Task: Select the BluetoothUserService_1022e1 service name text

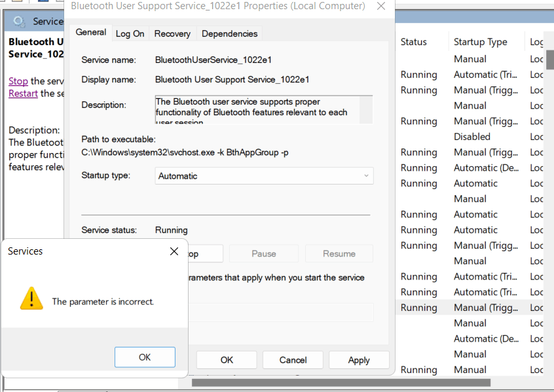Action: click(x=213, y=60)
